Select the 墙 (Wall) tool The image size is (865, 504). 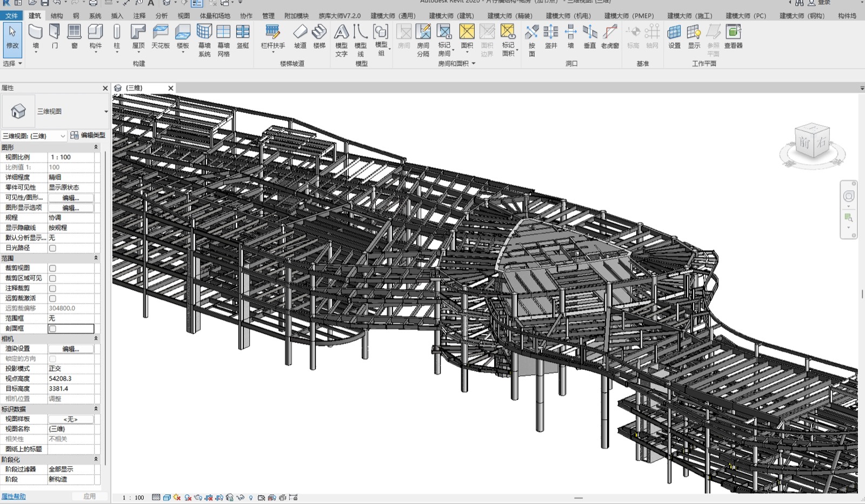pyautogui.click(x=36, y=37)
